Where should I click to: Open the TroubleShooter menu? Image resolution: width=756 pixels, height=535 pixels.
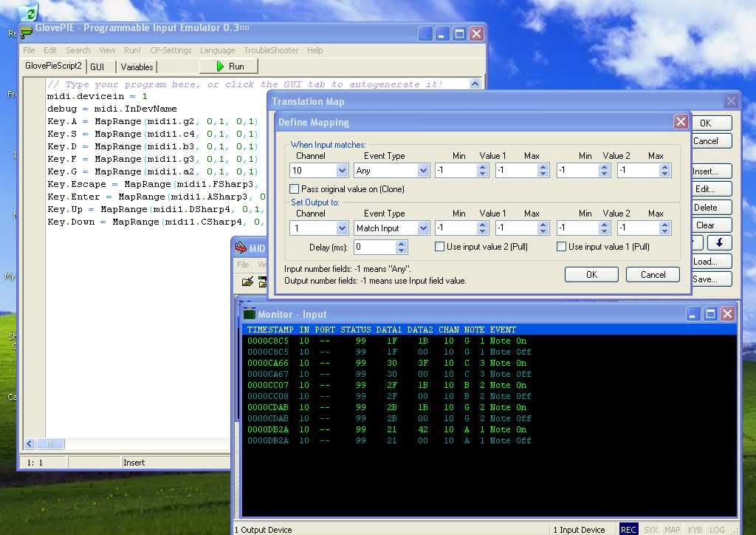coord(271,50)
